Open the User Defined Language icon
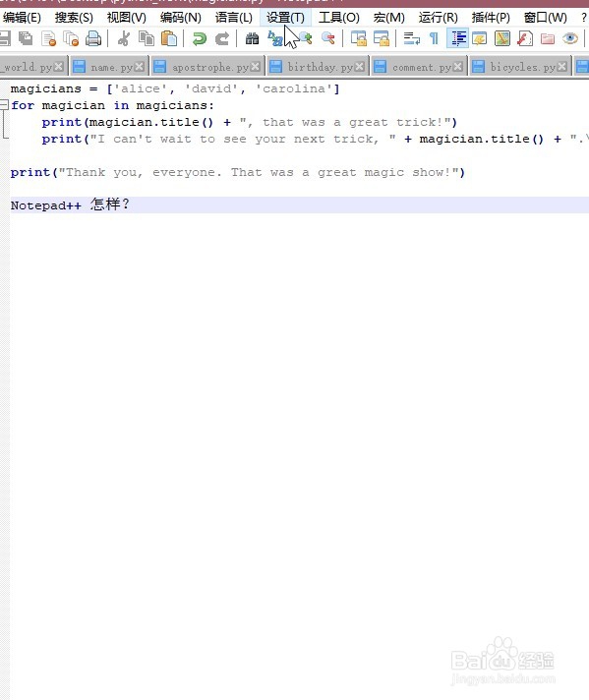589x700 pixels. [x=480, y=38]
